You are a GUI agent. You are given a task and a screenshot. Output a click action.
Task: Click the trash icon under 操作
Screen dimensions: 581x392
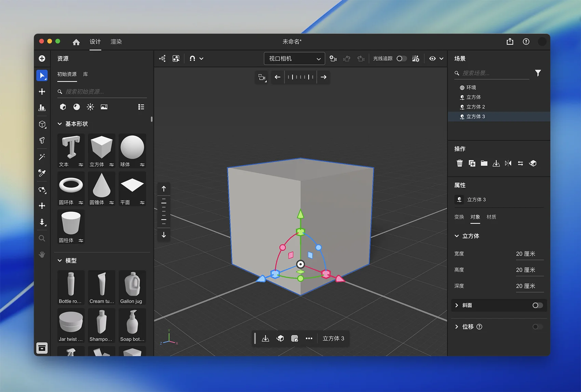coord(460,164)
